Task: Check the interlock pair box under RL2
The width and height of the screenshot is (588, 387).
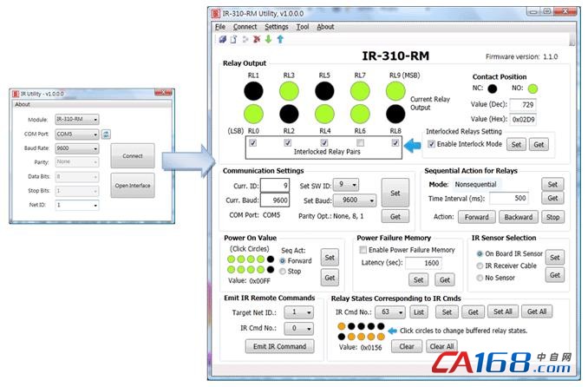Action: pyautogui.click(x=288, y=142)
